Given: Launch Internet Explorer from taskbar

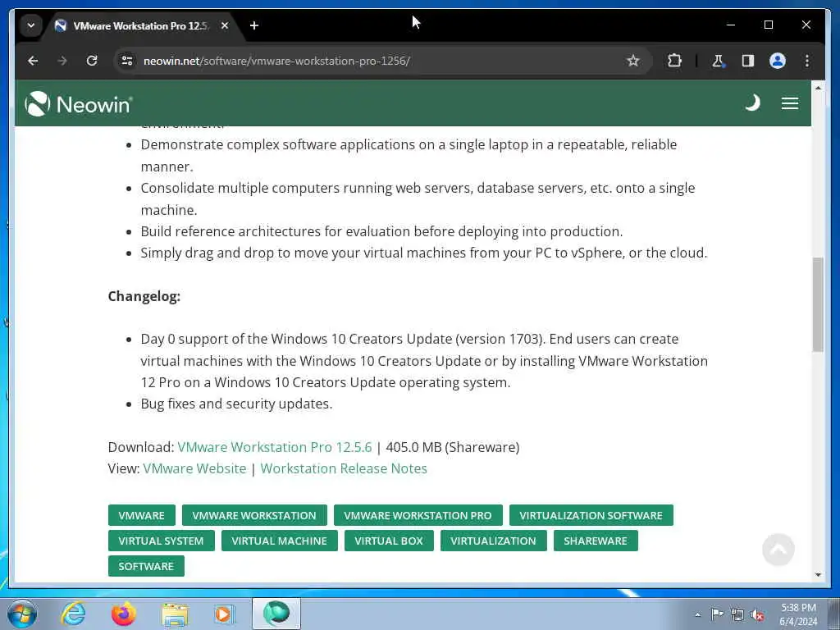Looking at the screenshot, I should 73,614.
